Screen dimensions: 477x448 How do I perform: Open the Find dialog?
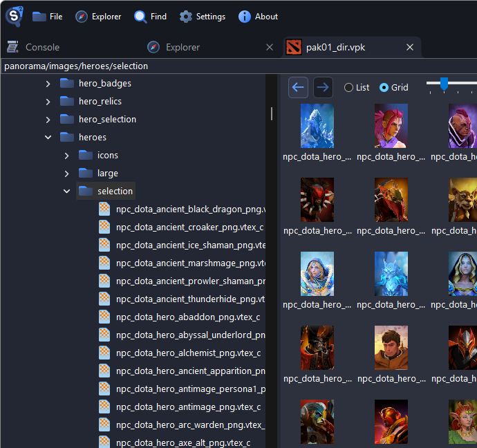click(150, 17)
